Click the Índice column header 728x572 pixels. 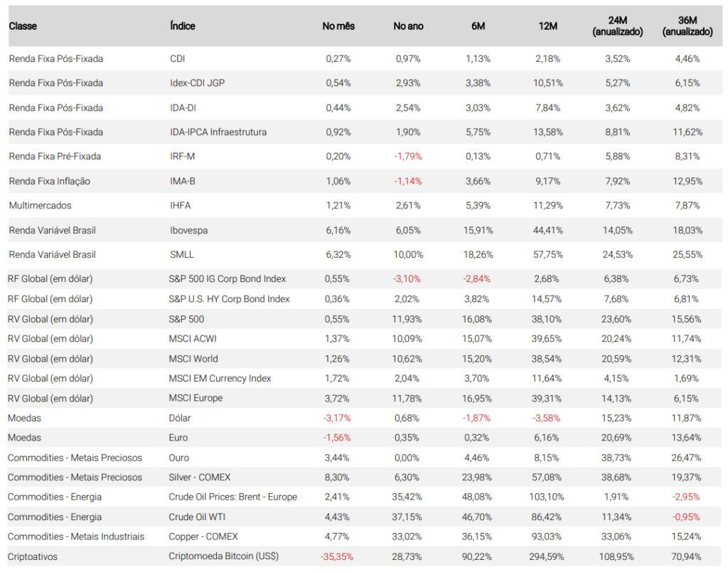coord(183,26)
